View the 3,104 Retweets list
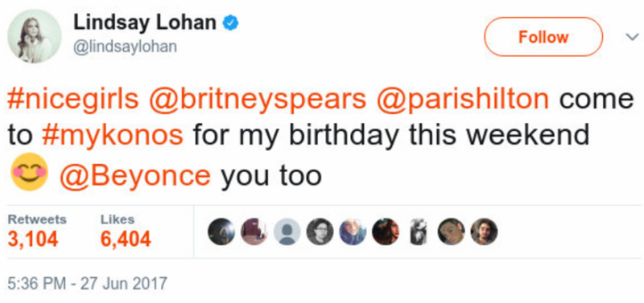This screenshot has height=303, width=644. click(x=36, y=231)
